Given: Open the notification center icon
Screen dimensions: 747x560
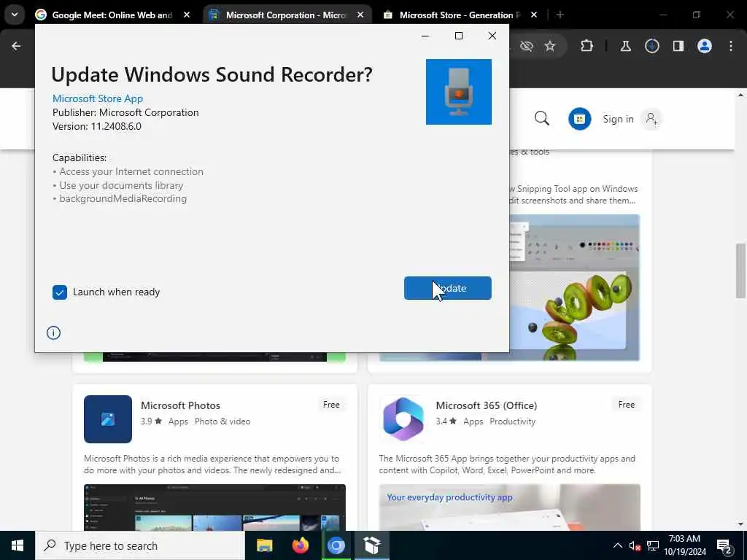Looking at the screenshot, I should pyautogui.click(x=724, y=546).
